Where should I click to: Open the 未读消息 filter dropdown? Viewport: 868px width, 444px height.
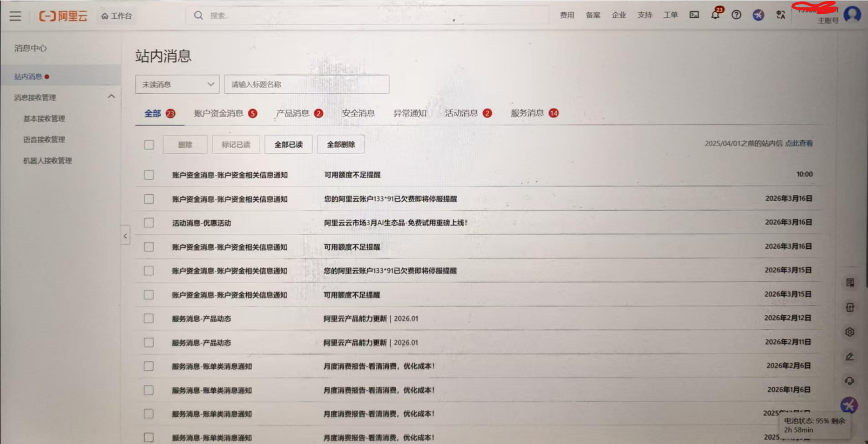[x=177, y=84]
